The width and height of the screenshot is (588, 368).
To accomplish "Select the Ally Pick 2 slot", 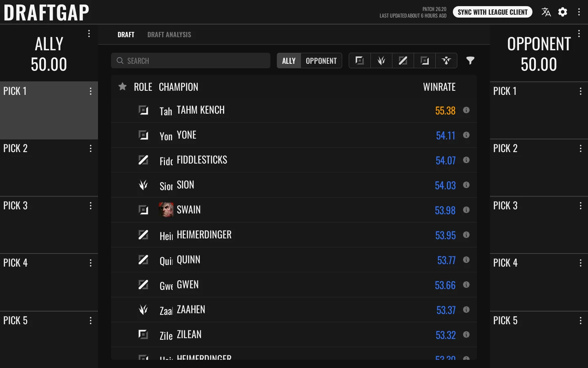I will pos(49,168).
